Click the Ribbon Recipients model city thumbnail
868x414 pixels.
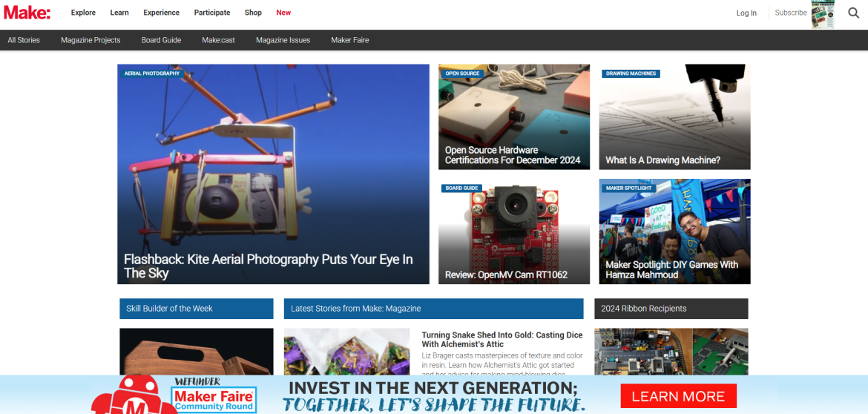pos(671,352)
